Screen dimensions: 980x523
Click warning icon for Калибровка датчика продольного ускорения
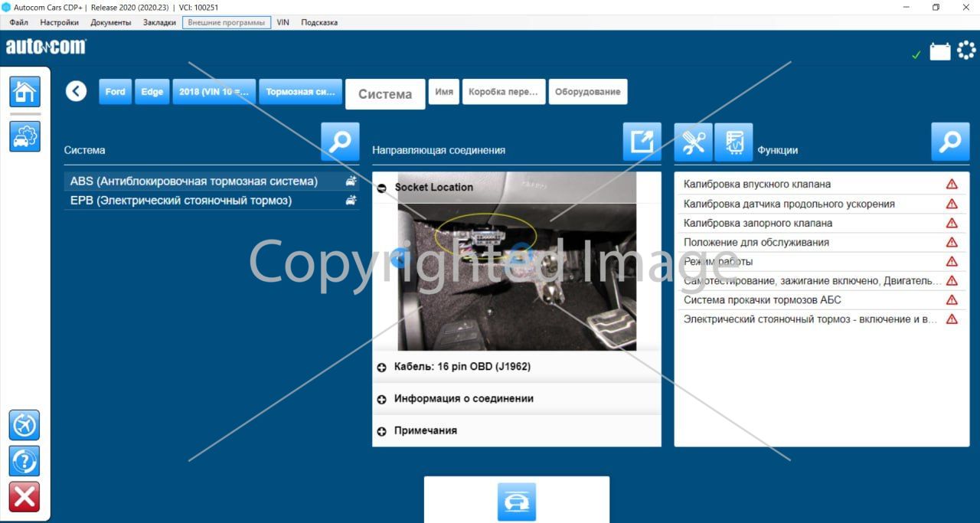click(x=952, y=204)
